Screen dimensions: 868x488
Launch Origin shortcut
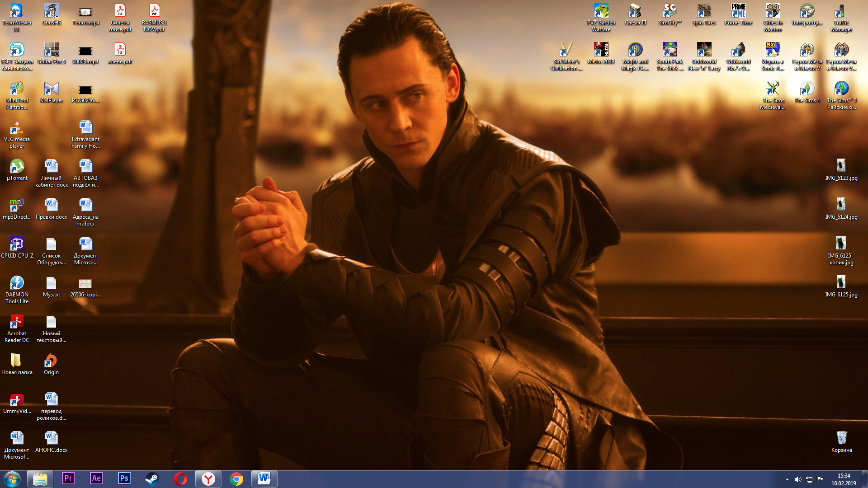51,364
